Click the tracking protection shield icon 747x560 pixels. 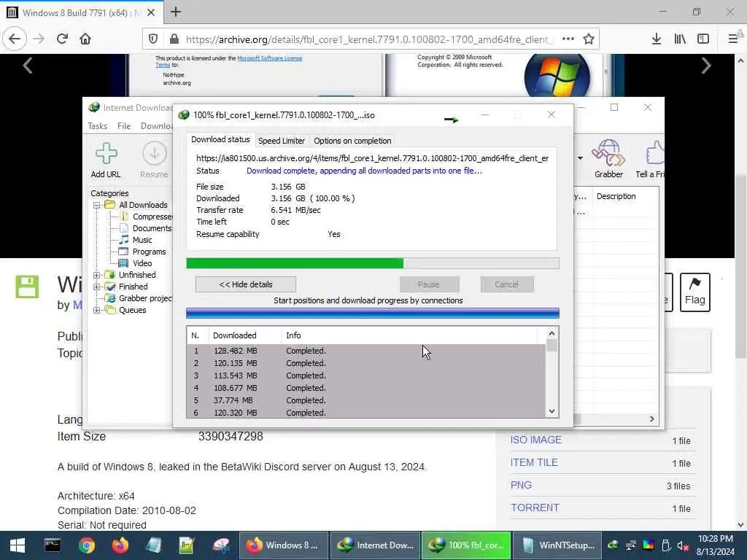click(x=153, y=39)
